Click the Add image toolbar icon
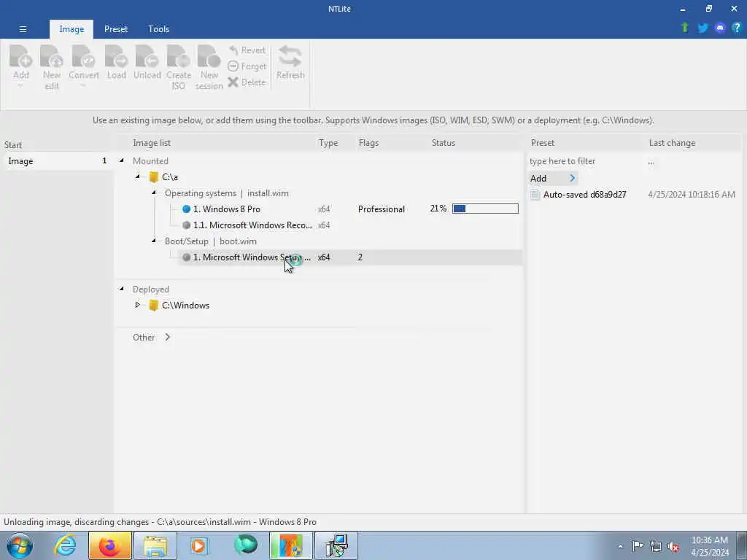The width and height of the screenshot is (747, 560). 20,57
